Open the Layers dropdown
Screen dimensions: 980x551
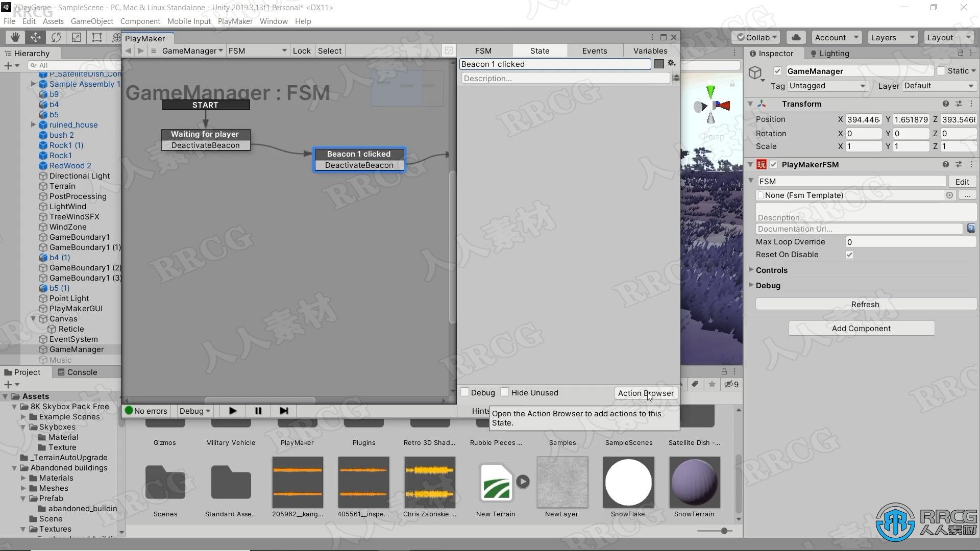pos(892,37)
